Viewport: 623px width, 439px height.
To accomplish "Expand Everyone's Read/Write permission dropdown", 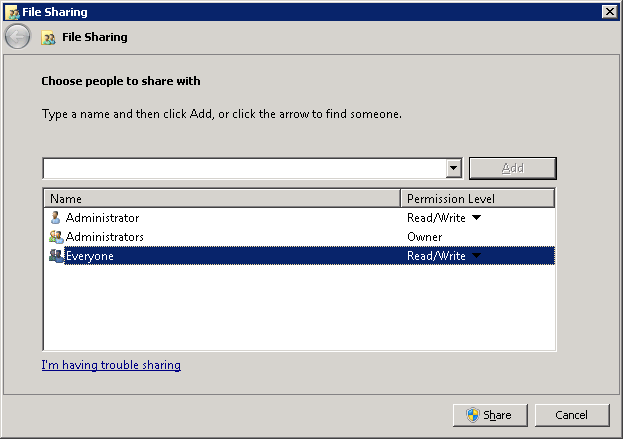I will [476, 255].
